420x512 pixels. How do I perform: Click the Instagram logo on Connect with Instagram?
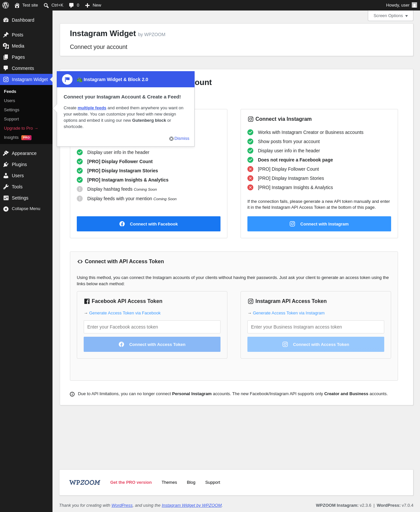pos(292,224)
